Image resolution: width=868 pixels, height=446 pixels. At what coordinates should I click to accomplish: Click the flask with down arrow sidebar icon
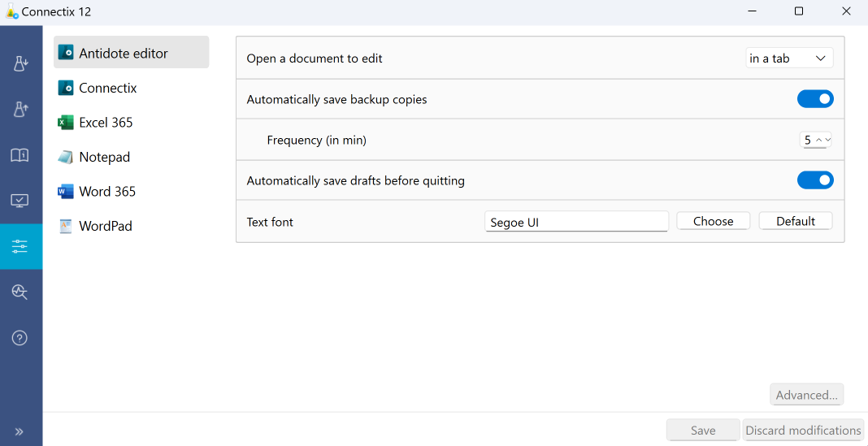click(x=21, y=64)
